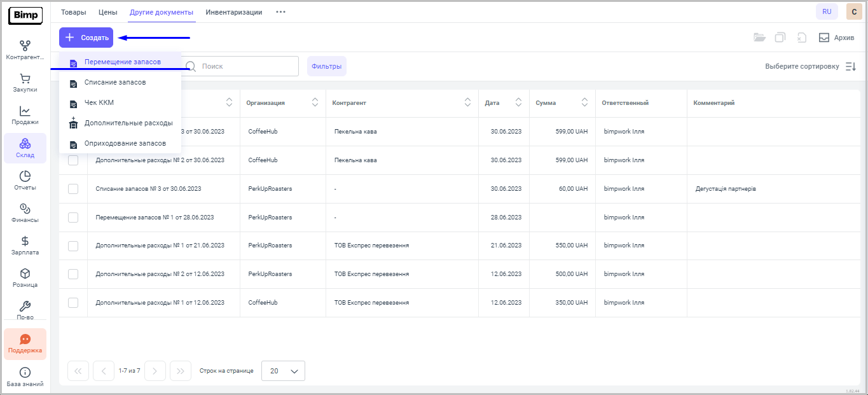Open the Зарплата dollar icon section
The width and height of the screenshot is (868, 395).
pos(25,246)
